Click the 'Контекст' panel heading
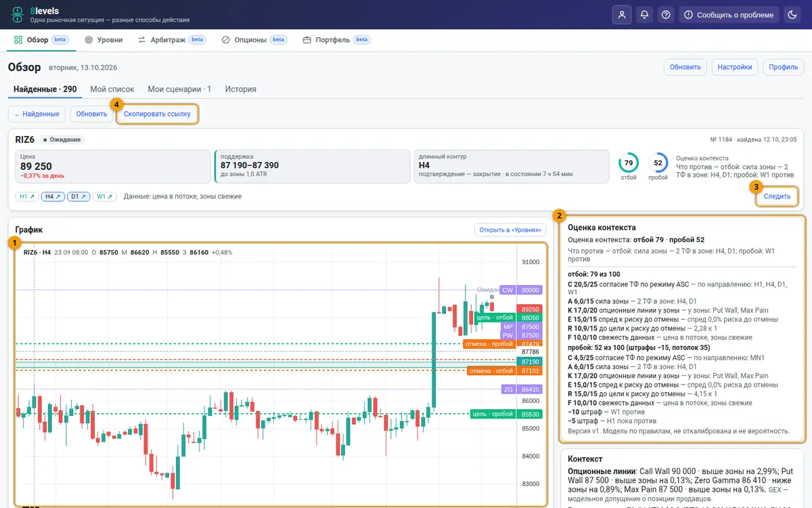This screenshot has width=812, height=508. [x=585, y=459]
